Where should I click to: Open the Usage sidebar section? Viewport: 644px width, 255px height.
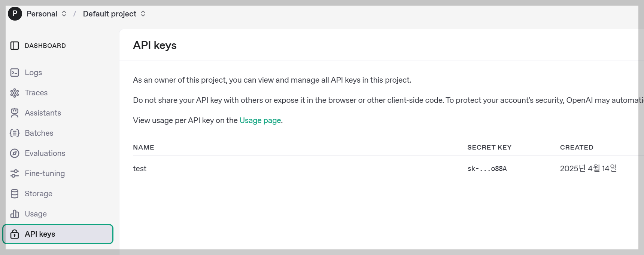coord(36,214)
